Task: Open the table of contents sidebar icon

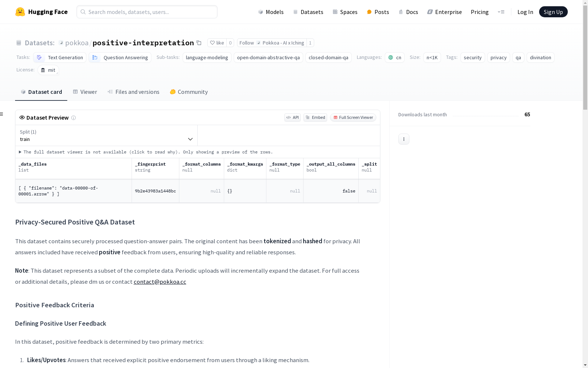Action: click(x=1, y=114)
